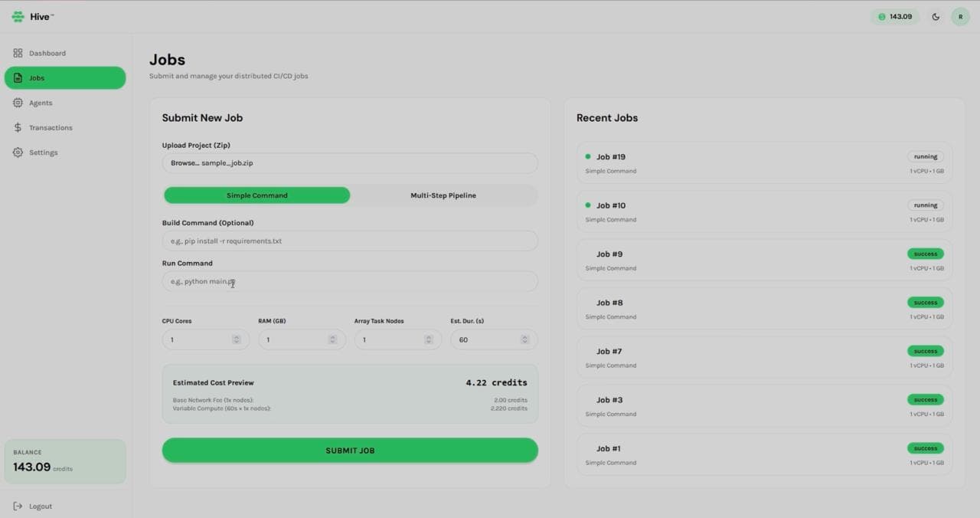Viewport: 980px width, 518px height.
Task: Click the Base Network Fee line
Action: tap(350, 400)
